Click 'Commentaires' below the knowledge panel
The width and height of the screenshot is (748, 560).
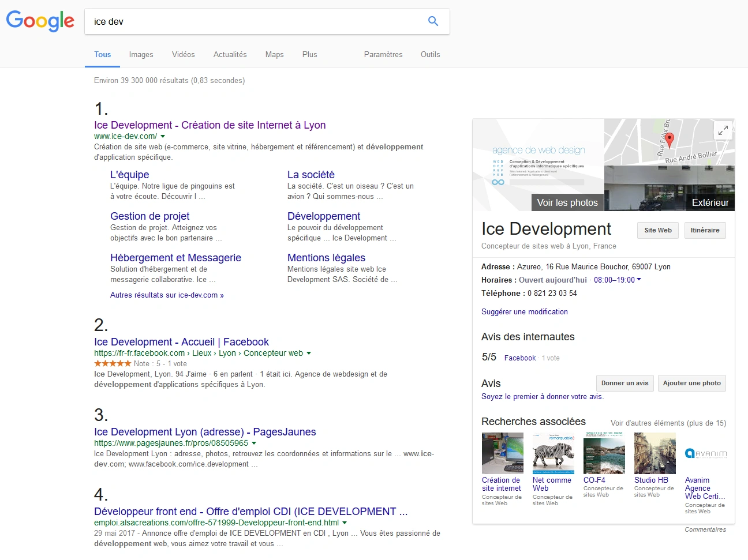[705, 530]
